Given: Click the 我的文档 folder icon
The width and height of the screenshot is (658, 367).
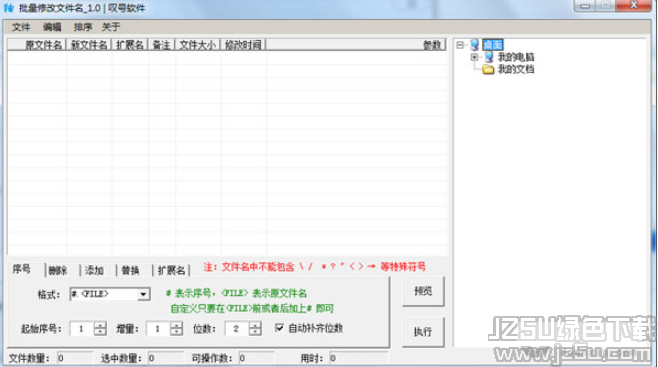Looking at the screenshot, I should 488,69.
